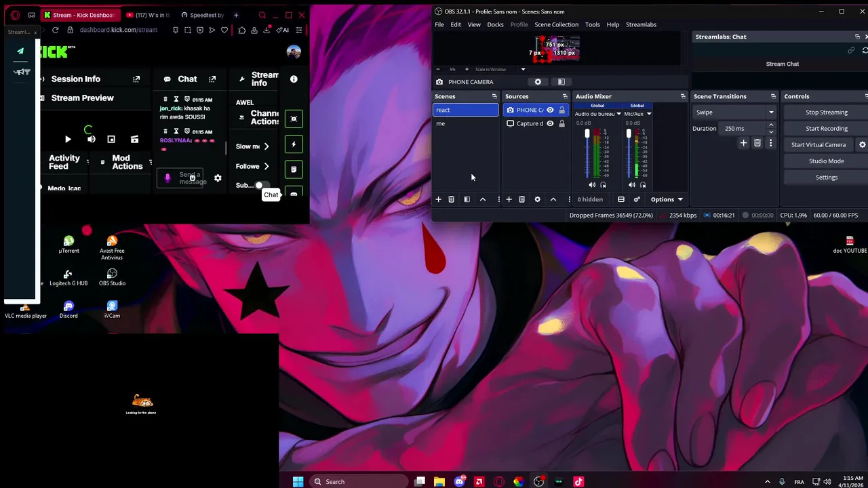Open Streamlabs menu in OBS
The height and width of the screenshot is (488, 868).
[x=641, y=24]
